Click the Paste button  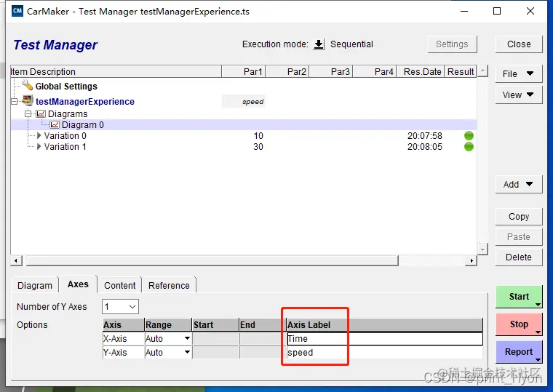(x=518, y=237)
